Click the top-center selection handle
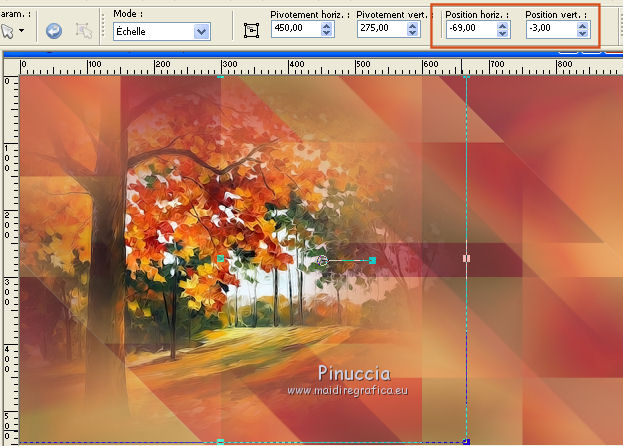The width and height of the screenshot is (623, 446). pos(221,77)
